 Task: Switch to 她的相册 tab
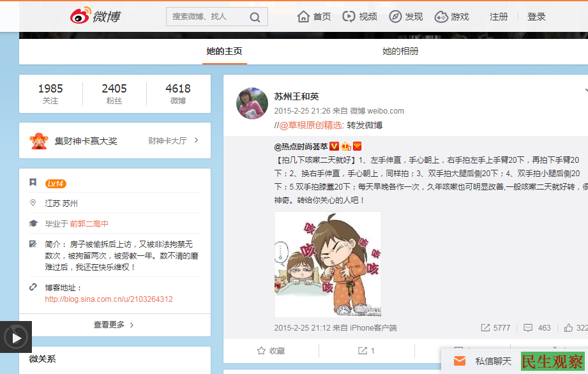[x=400, y=51]
